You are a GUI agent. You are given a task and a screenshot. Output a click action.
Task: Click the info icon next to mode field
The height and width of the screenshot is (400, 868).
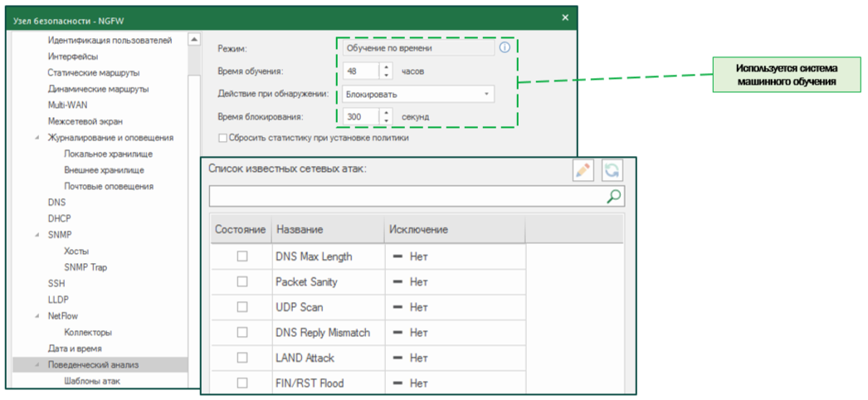click(505, 48)
